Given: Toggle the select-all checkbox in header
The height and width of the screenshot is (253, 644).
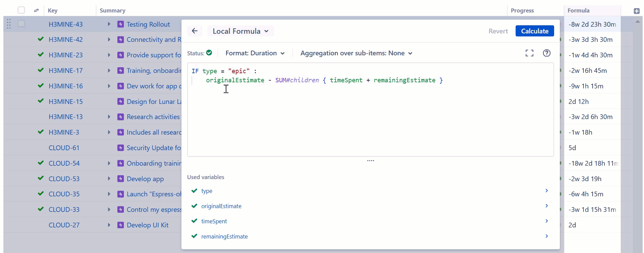Looking at the screenshot, I should (x=21, y=10).
